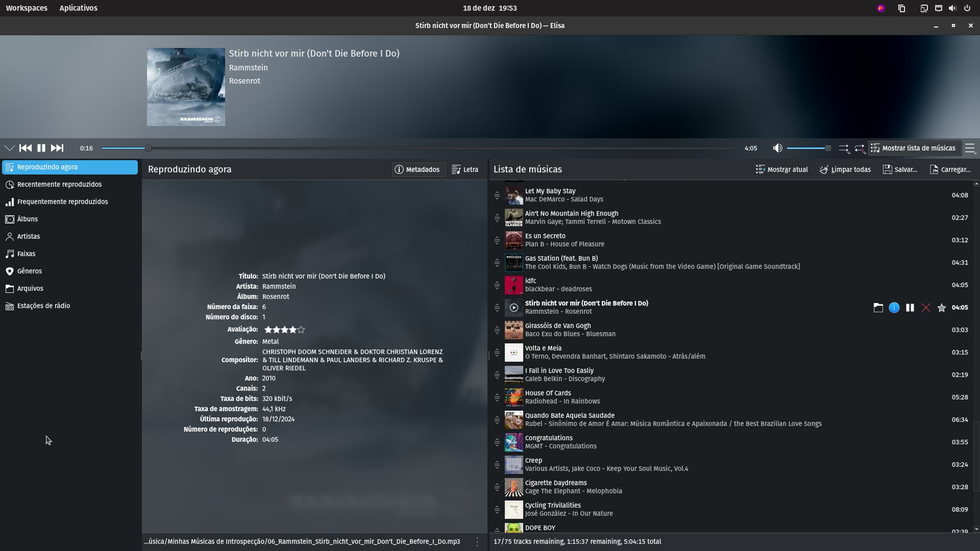Remove Stirb nicht vor mir with red X

925,308
